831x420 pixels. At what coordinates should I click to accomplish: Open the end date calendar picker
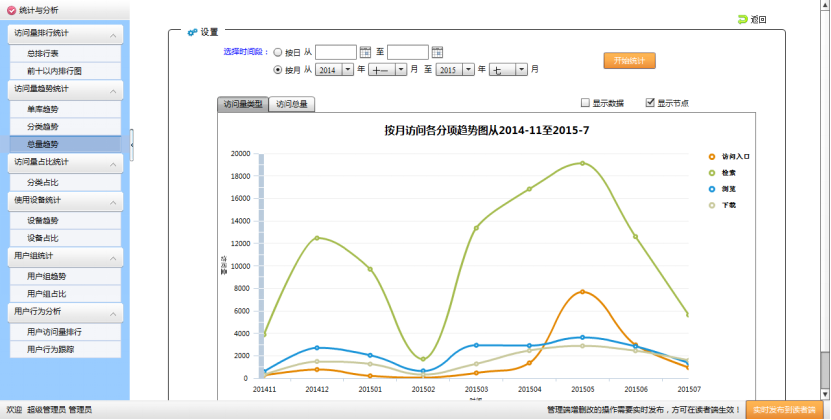click(437, 52)
